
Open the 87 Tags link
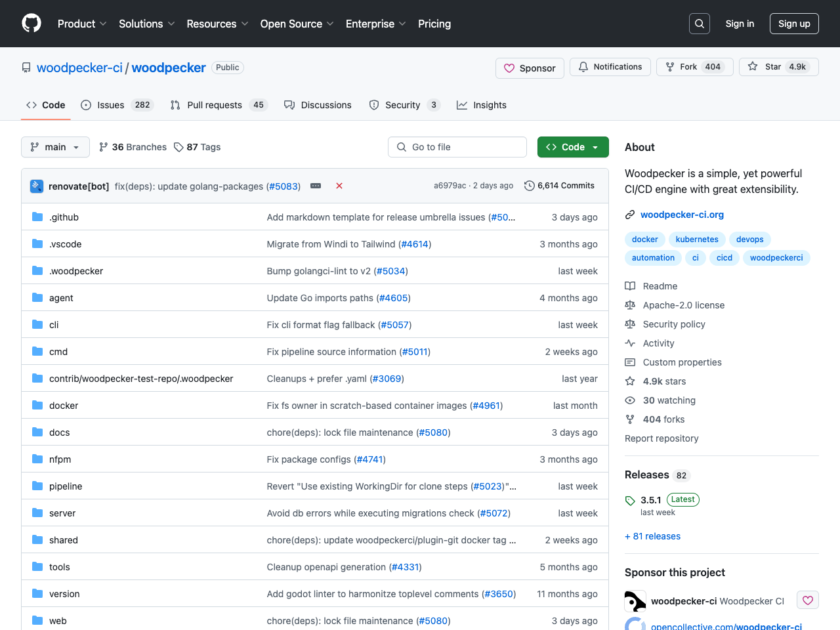pos(197,147)
